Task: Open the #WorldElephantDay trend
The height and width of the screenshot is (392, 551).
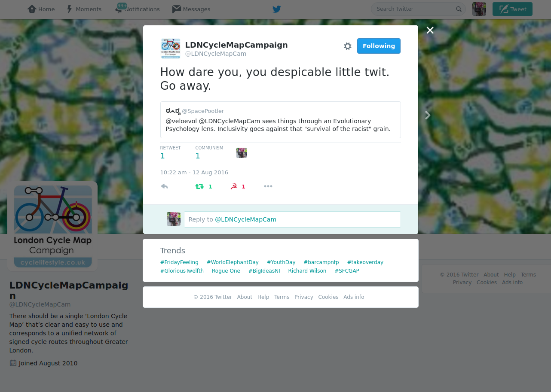Action: [x=233, y=262]
